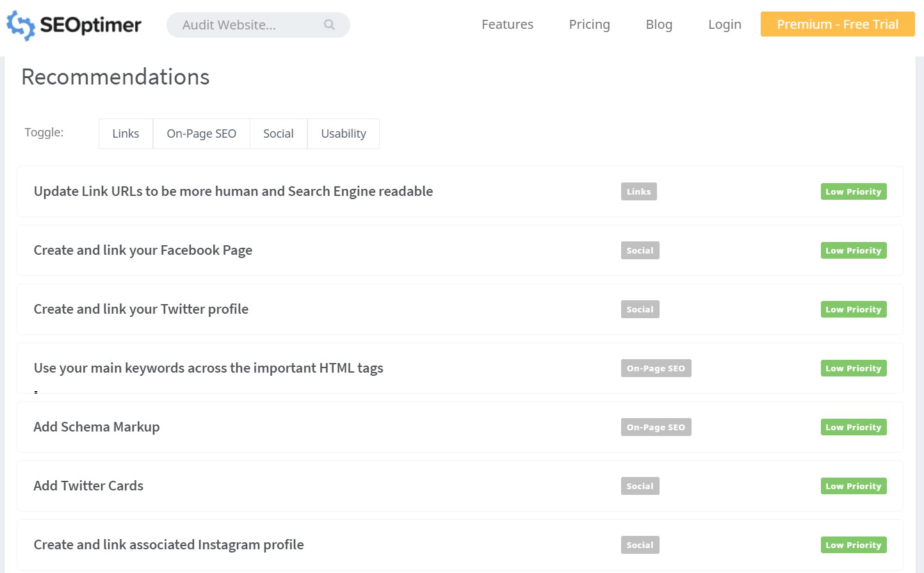Toggle the Social filter
The width and height of the screenshot is (924, 573).
point(279,134)
